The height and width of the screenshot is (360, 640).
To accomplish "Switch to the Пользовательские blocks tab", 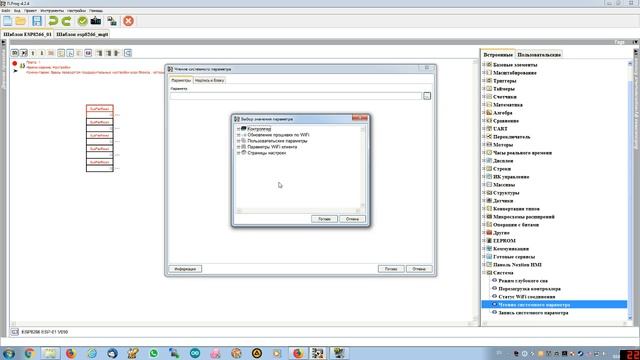I will point(539,54).
